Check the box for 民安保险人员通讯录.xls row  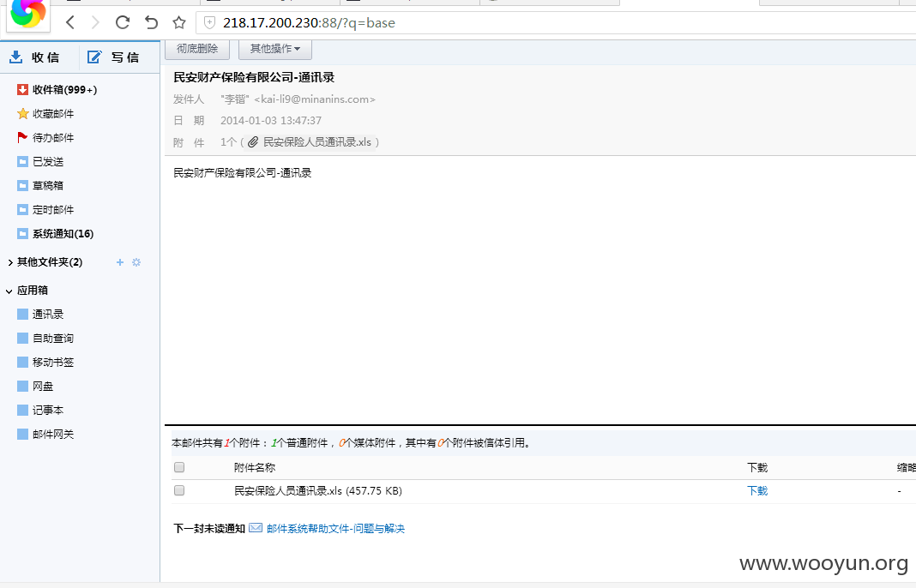179,490
